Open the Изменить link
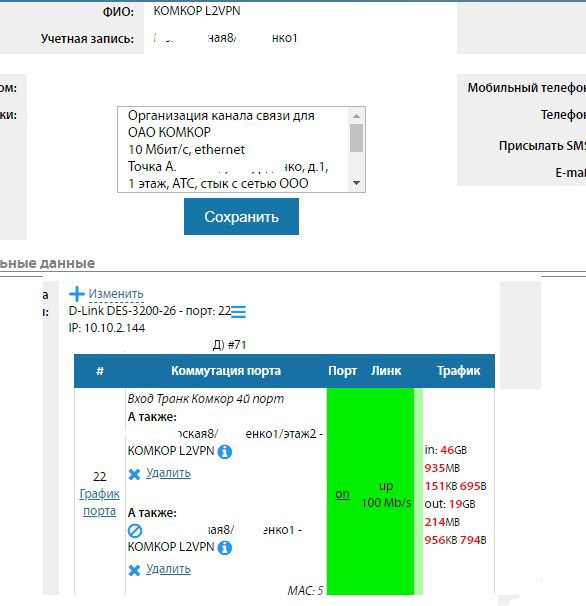 pos(116,294)
